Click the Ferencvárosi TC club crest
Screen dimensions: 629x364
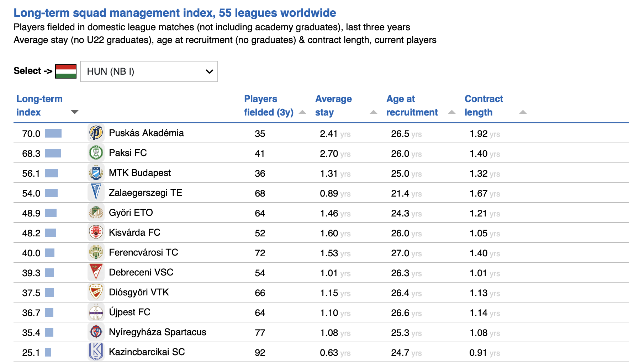pos(96,253)
